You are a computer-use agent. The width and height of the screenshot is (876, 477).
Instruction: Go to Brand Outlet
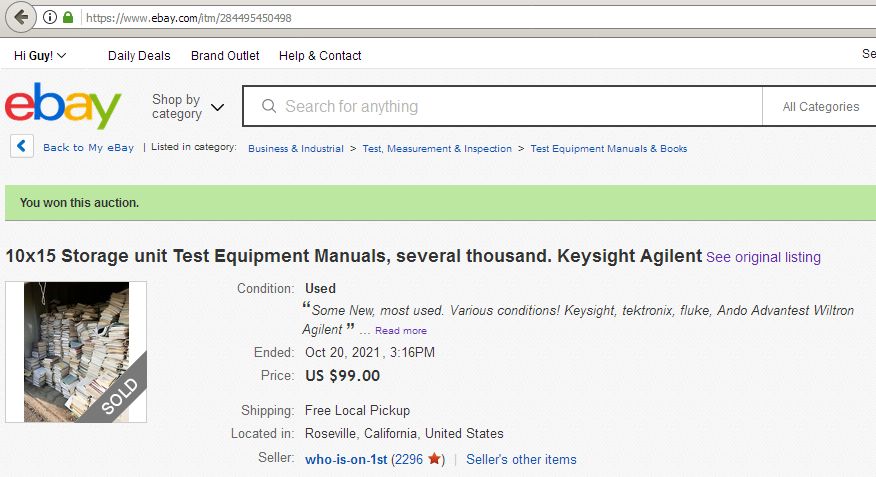click(x=225, y=55)
